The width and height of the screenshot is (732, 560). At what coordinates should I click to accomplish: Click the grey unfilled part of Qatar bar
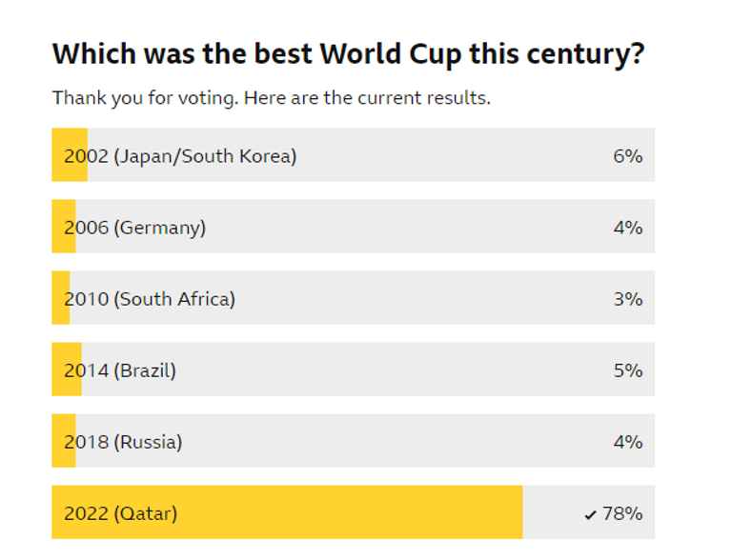tap(551, 513)
